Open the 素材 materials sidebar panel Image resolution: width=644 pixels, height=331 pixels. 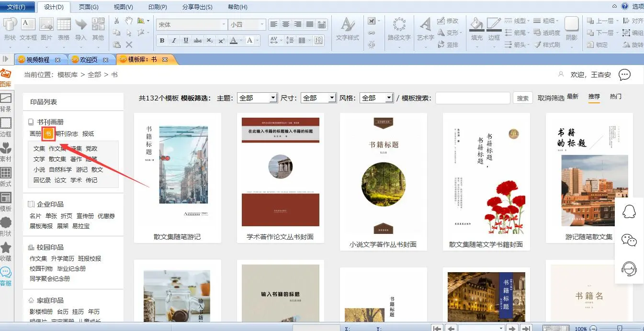pos(6,148)
